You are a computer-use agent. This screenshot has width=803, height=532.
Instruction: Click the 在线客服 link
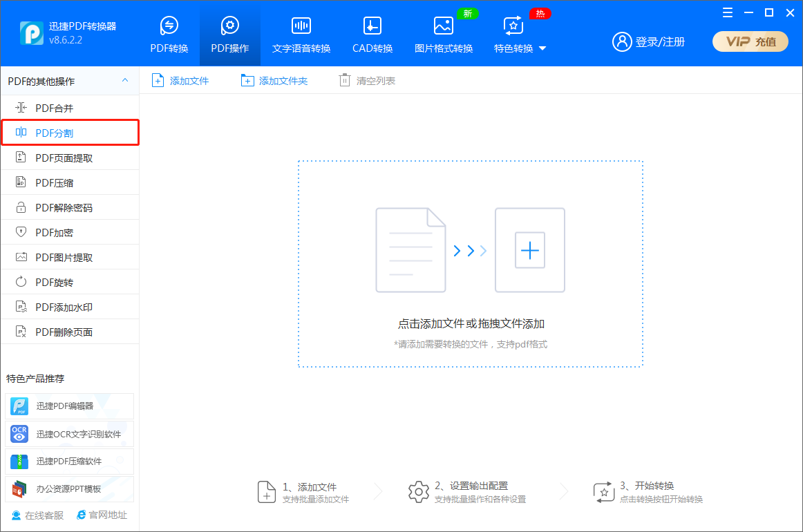point(37,515)
